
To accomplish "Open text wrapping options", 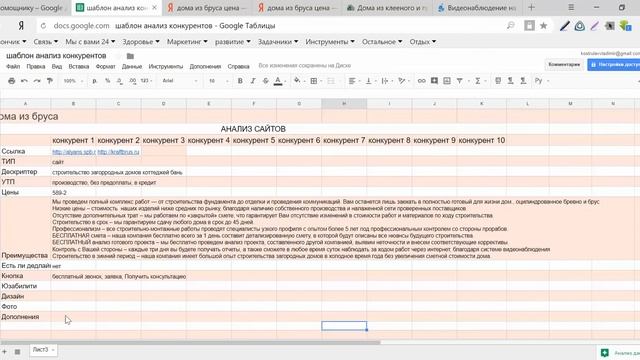I will point(385,81).
